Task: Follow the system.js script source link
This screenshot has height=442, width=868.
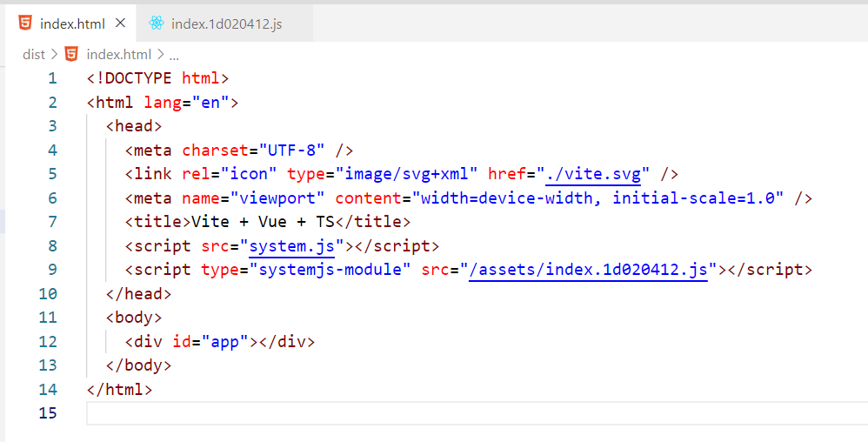Action: 291,246
